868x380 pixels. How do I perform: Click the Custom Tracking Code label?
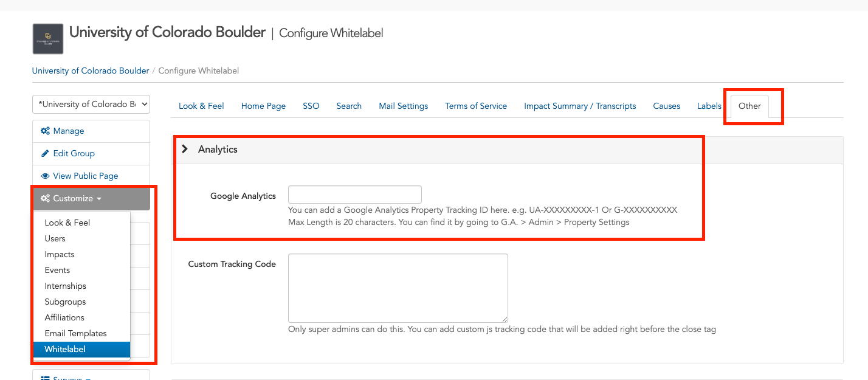(x=232, y=264)
